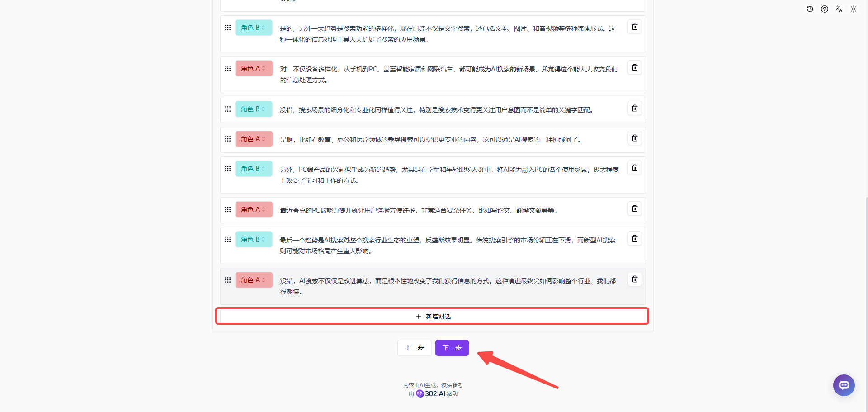Edit text 没错，AI搜索不仅仅是改进算法

coord(448,286)
